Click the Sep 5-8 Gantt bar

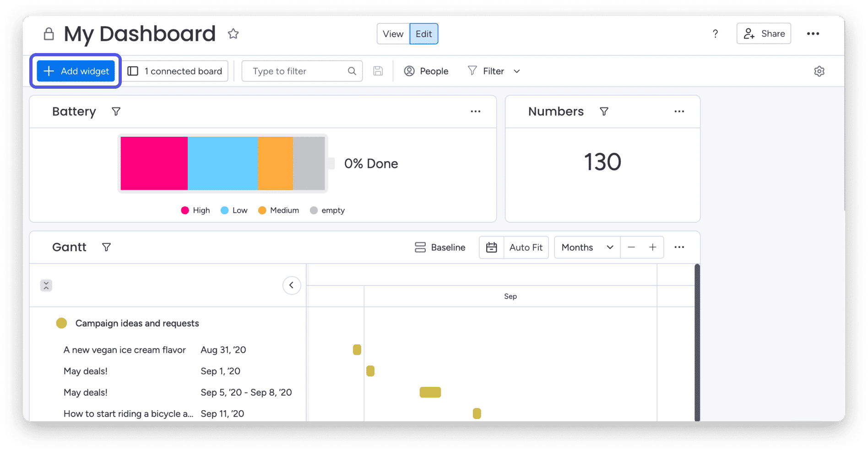[430, 392]
